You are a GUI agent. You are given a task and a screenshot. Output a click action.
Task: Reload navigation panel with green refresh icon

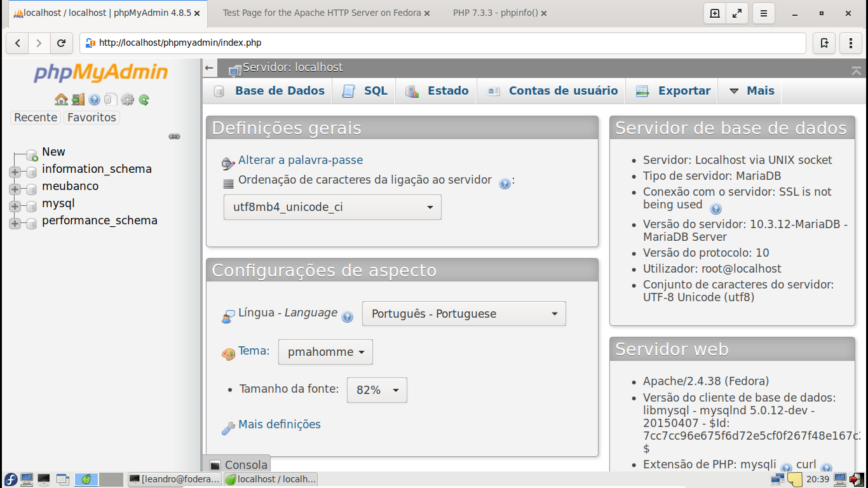(144, 100)
